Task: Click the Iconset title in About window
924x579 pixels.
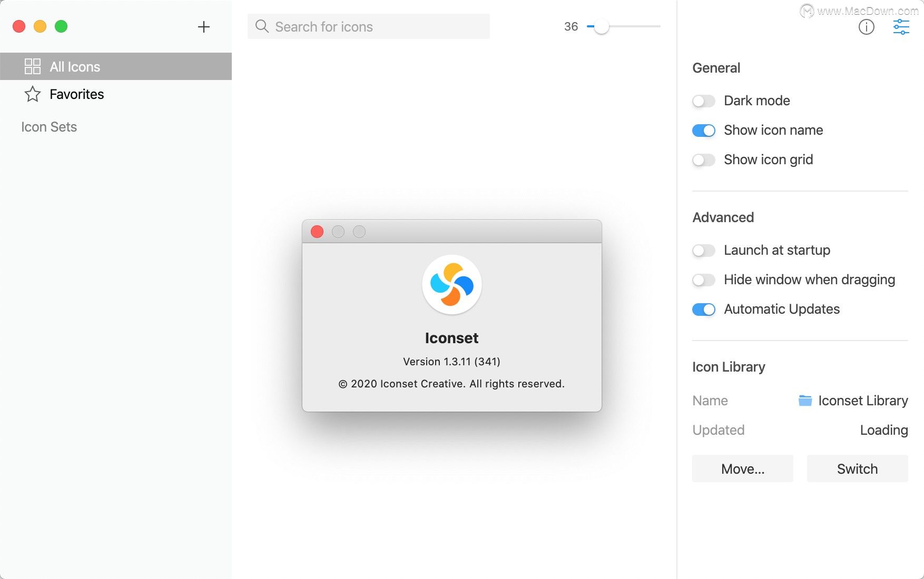Action: coord(452,338)
